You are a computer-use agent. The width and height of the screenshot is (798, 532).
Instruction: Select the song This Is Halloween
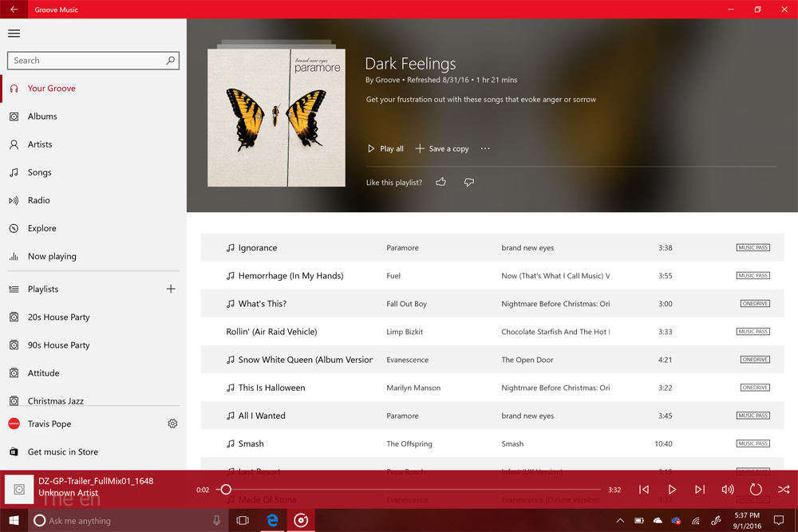(272, 388)
